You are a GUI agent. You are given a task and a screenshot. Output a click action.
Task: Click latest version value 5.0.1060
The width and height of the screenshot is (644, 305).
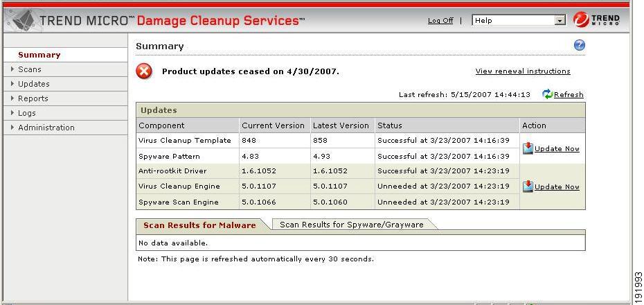330,202
